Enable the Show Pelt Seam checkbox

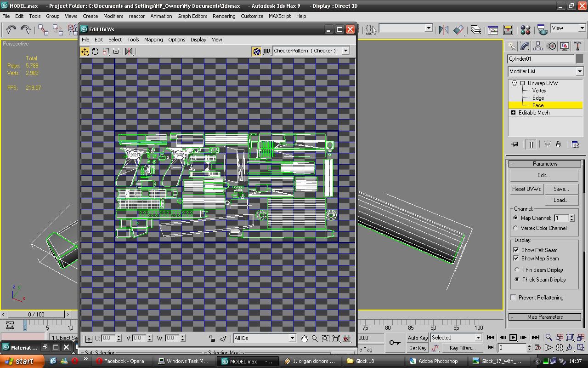point(516,250)
